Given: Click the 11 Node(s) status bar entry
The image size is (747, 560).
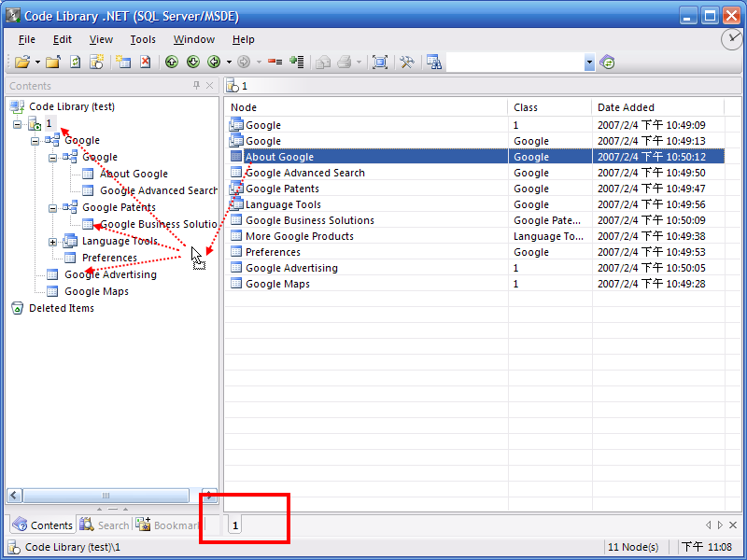Looking at the screenshot, I should [x=633, y=547].
